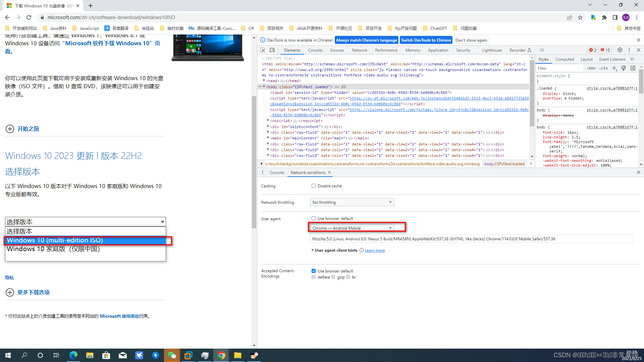
Task: Open Microsoft Edge from the taskbar
Action: (73, 355)
